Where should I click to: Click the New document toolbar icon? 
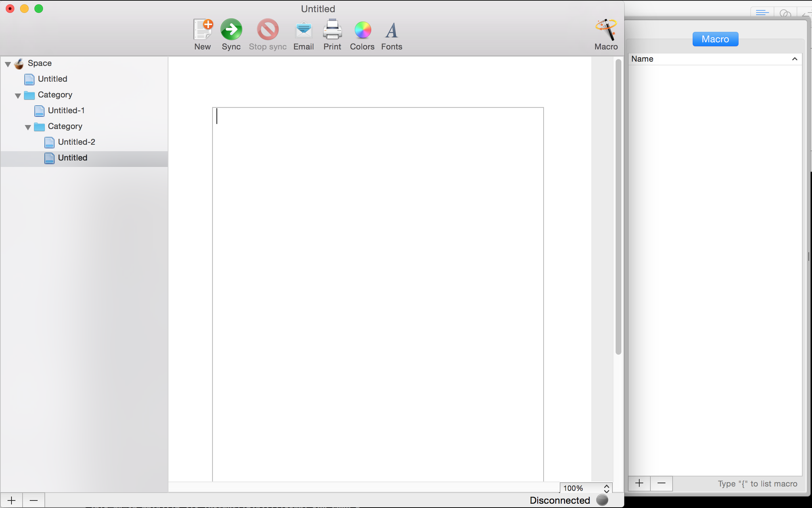(203, 30)
